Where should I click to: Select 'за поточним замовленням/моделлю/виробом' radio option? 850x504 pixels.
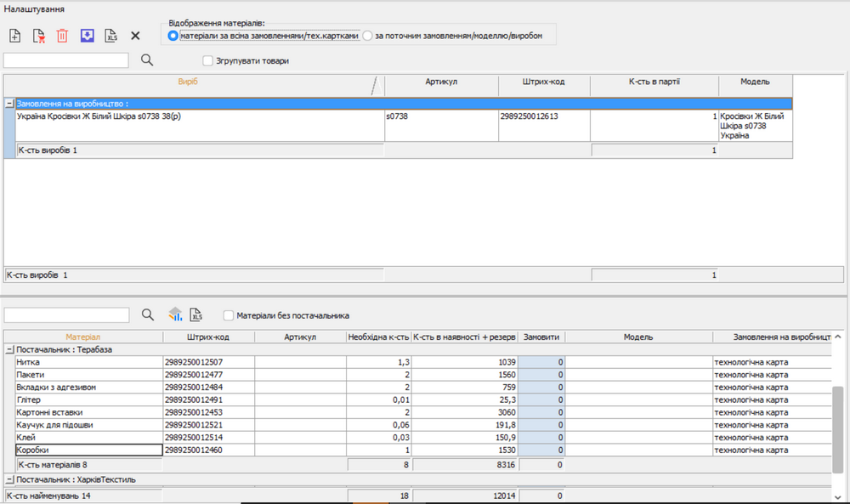tap(368, 36)
